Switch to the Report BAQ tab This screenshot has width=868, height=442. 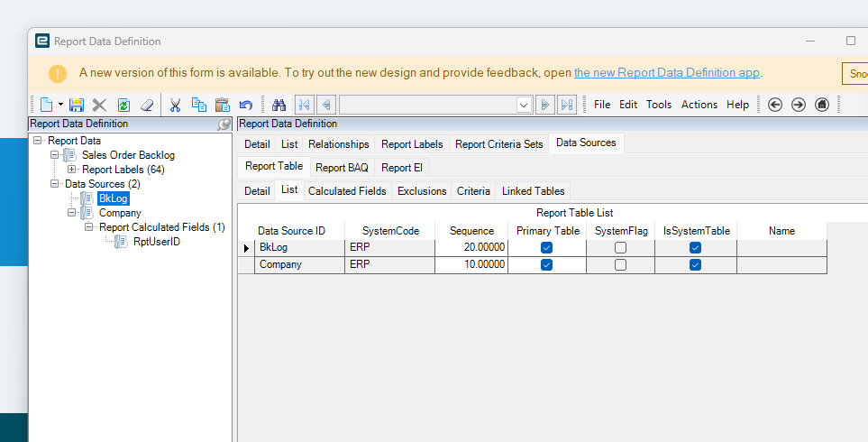click(x=343, y=167)
